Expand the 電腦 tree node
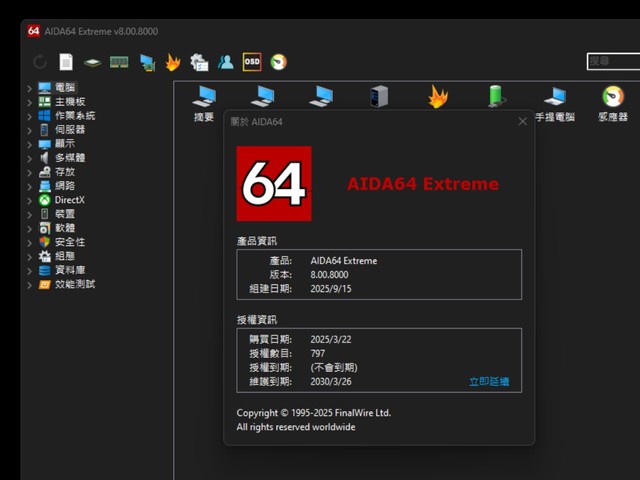This screenshot has height=480, width=640. pyautogui.click(x=29, y=88)
